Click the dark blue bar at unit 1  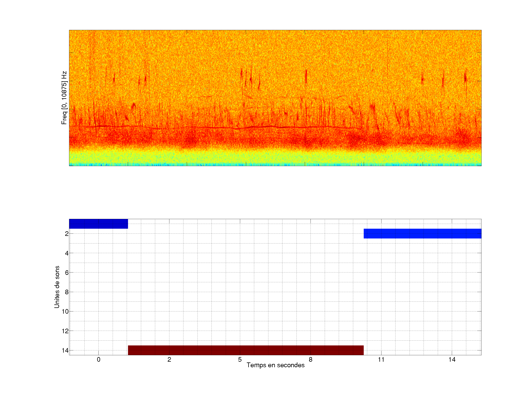pos(98,224)
